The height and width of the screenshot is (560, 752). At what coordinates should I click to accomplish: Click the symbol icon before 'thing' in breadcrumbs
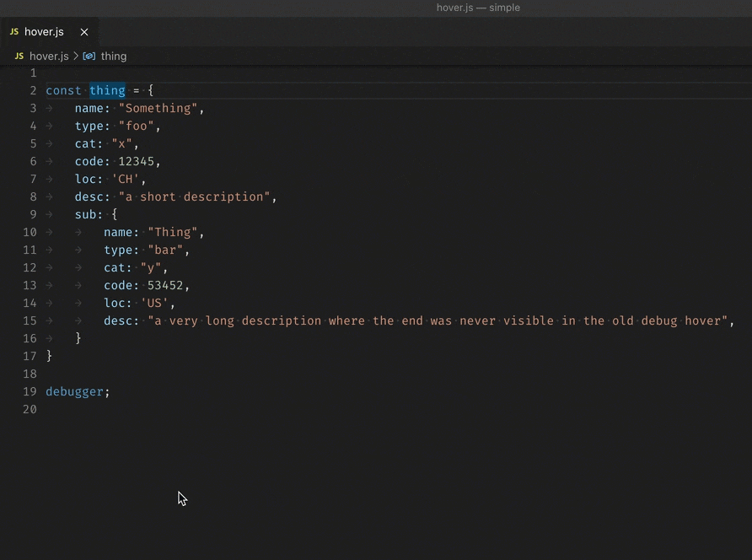pyautogui.click(x=89, y=56)
